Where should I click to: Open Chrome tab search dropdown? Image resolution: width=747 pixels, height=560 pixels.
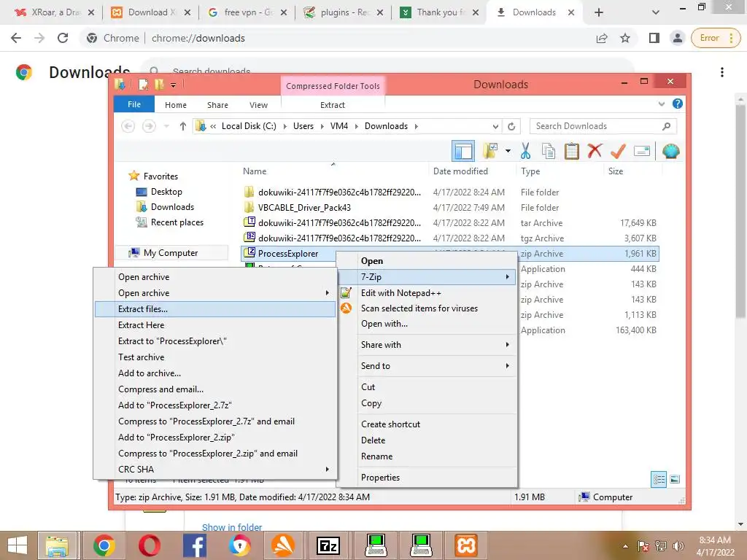coord(656,12)
